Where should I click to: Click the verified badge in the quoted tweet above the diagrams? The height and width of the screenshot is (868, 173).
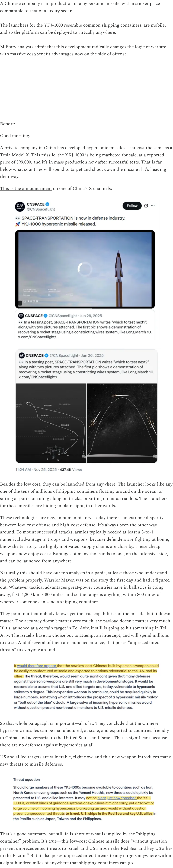click(46, 355)
